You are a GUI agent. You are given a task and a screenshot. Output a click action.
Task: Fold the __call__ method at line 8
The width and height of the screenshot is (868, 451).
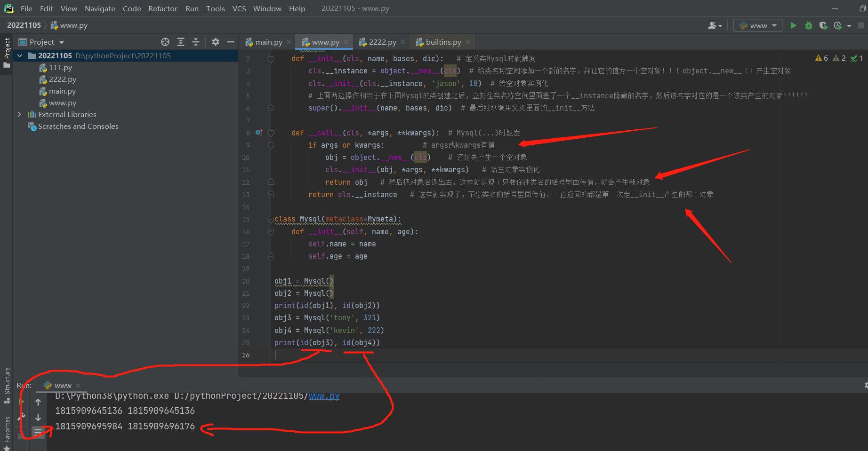pos(271,133)
